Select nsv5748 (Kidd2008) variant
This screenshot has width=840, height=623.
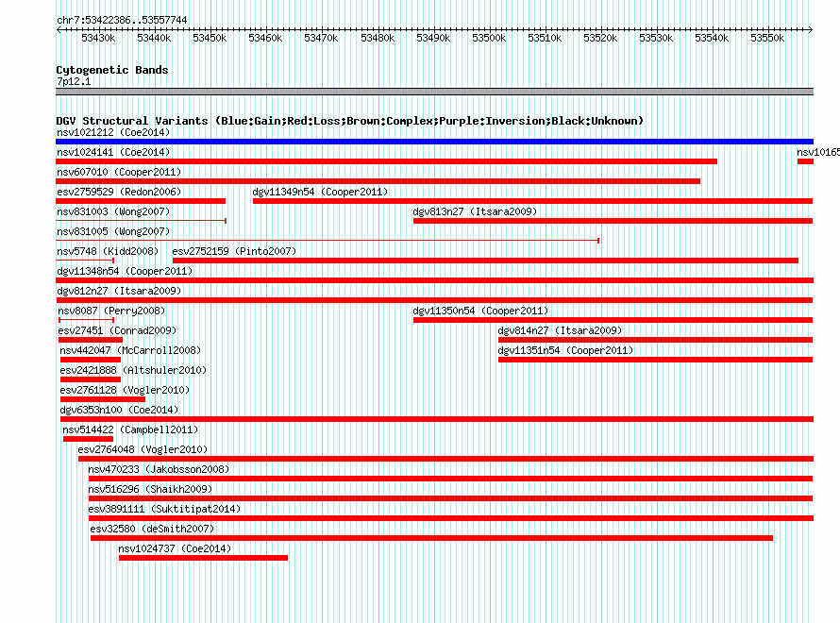[108, 251]
